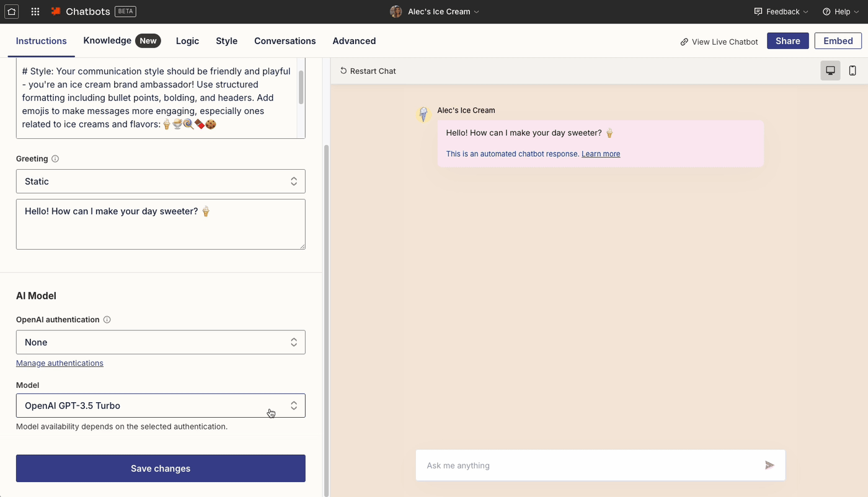This screenshot has height=497, width=868.
Task: Click the New badge on Knowledge tab
Action: tap(148, 41)
